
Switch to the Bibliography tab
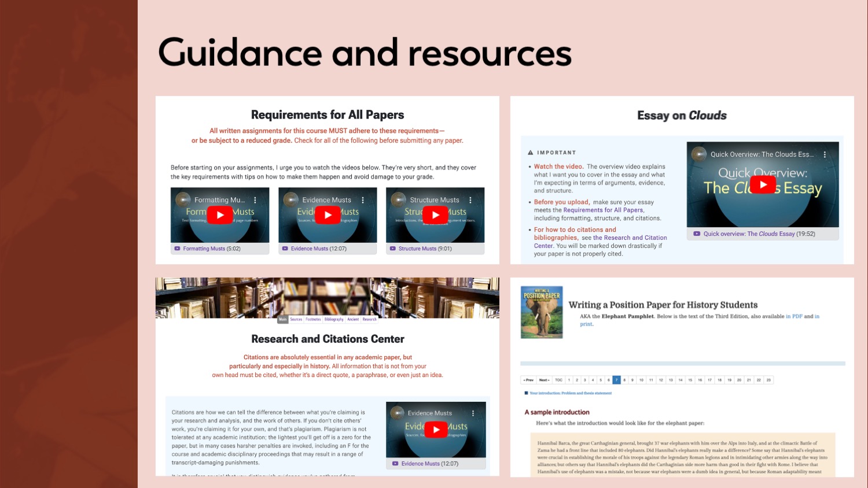coord(334,319)
